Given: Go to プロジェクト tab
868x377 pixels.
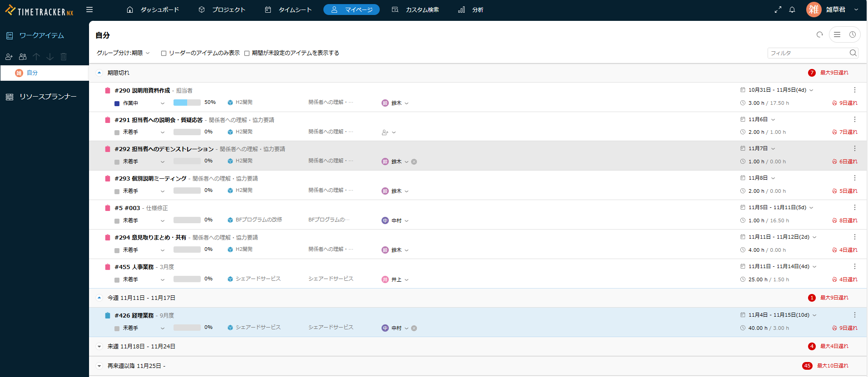Looking at the screenshot, I should pyautogui.click(x=222, y=10).
